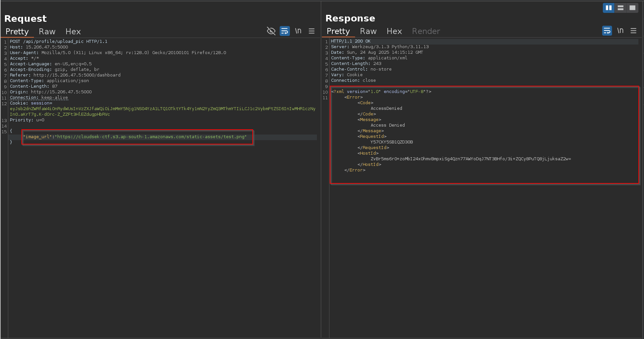Toggle word wrap icon in Request panel

(x=285, y=31)
